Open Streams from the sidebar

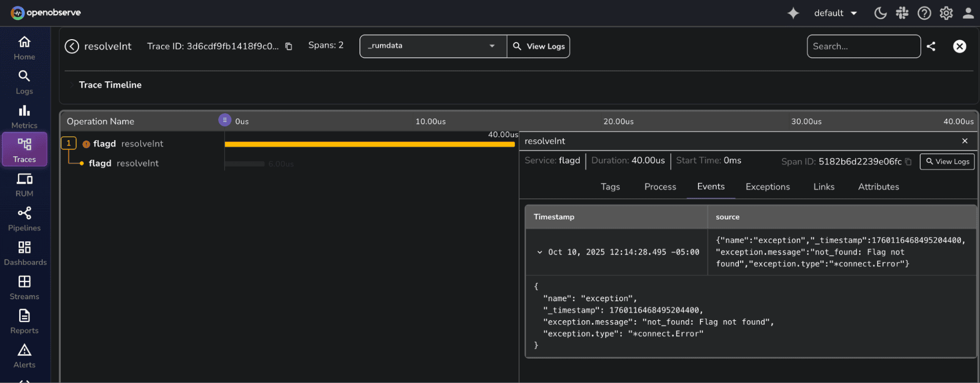pyautogui.click(x=25, y=287)
